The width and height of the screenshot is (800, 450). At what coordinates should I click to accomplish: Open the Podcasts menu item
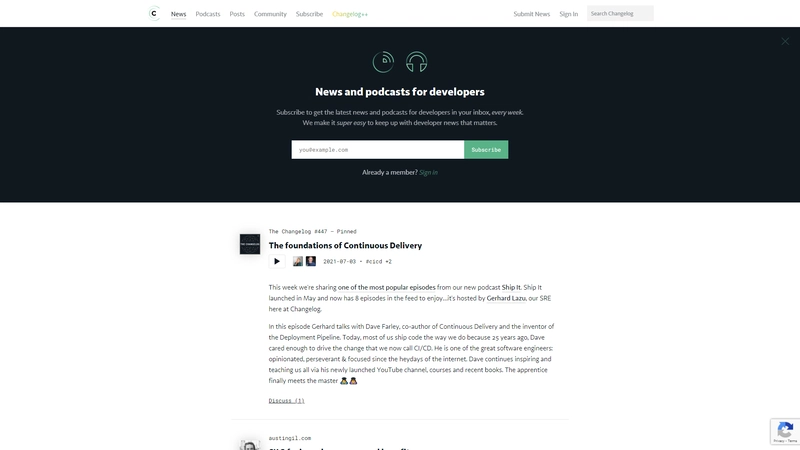208,14
